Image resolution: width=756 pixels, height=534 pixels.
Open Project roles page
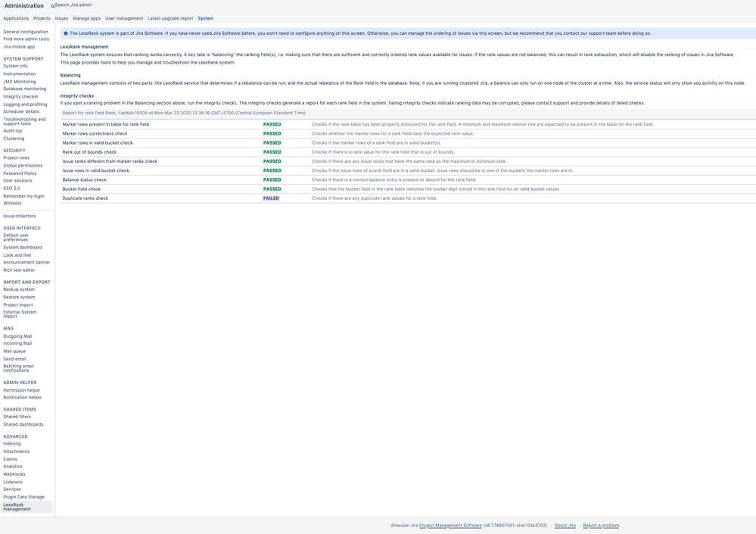[x=17, y=158]
